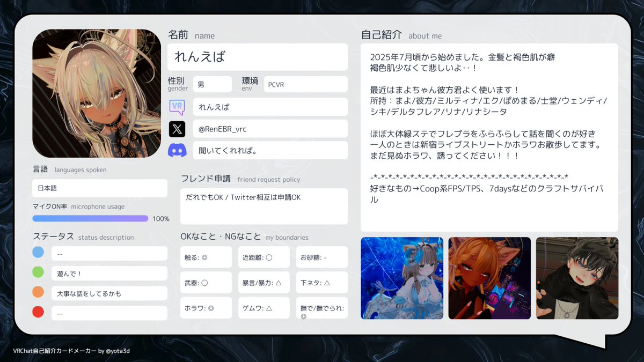Click the VRChat logo icon

pyautogui.click(x=177, y=107)
